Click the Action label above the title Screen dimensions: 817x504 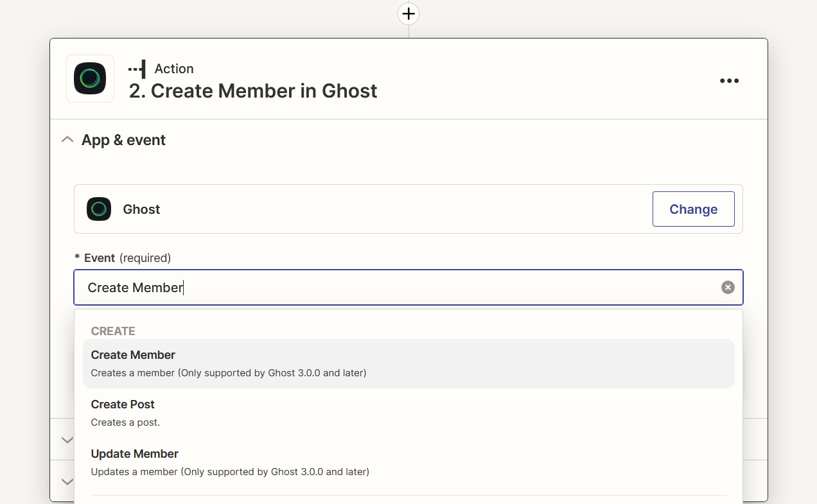174,69
